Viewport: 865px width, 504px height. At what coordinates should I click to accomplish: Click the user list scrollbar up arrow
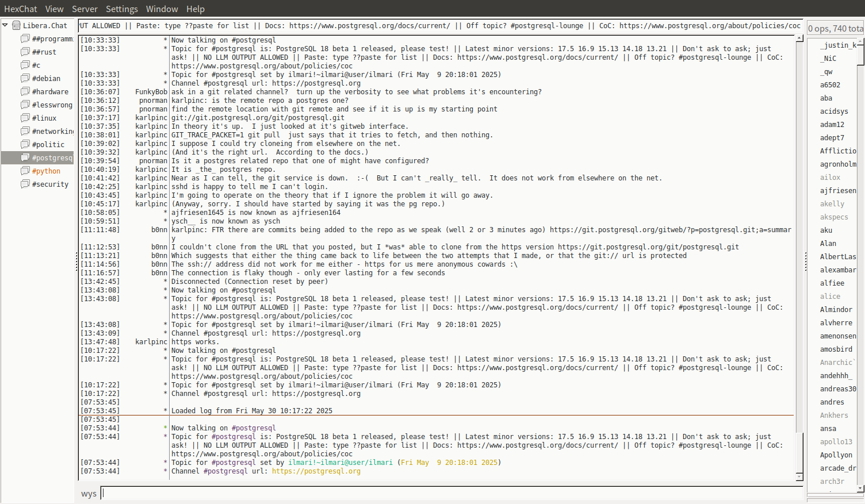[x=860, y=43]
